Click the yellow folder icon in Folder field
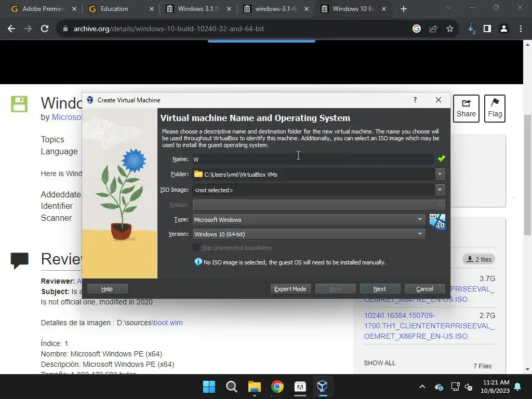This screenshot has height=399, width=532. [x=198, y=174]
